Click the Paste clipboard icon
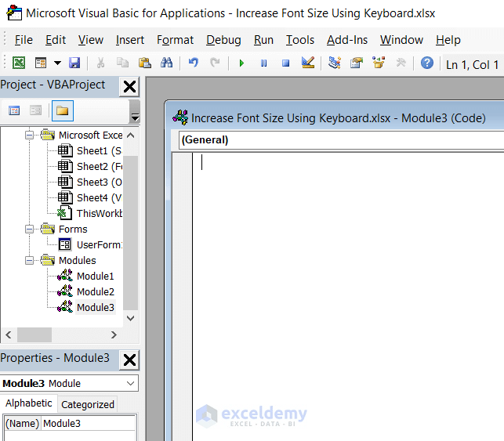The image size is (504, 441). [x=145, y=63]
